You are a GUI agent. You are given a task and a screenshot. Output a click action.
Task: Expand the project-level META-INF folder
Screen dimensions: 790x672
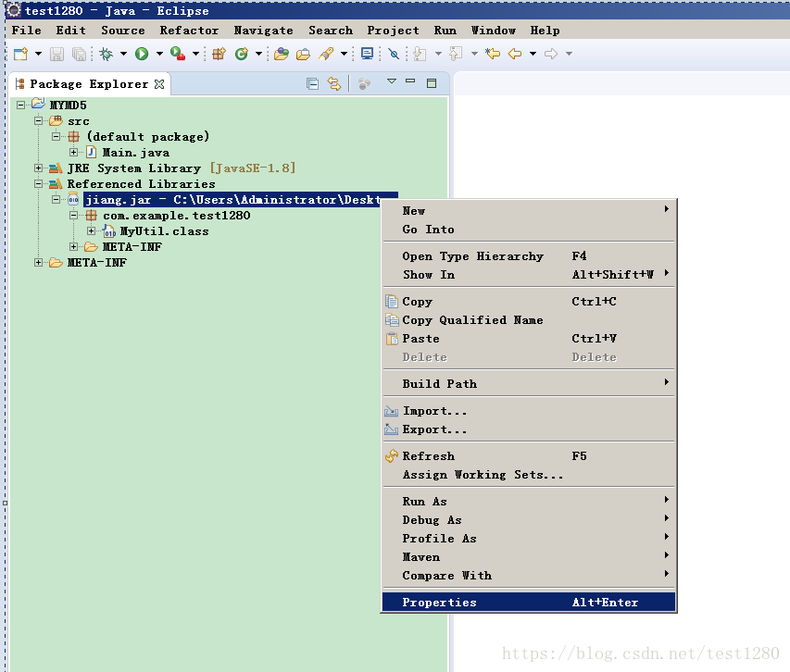[38, 262]
